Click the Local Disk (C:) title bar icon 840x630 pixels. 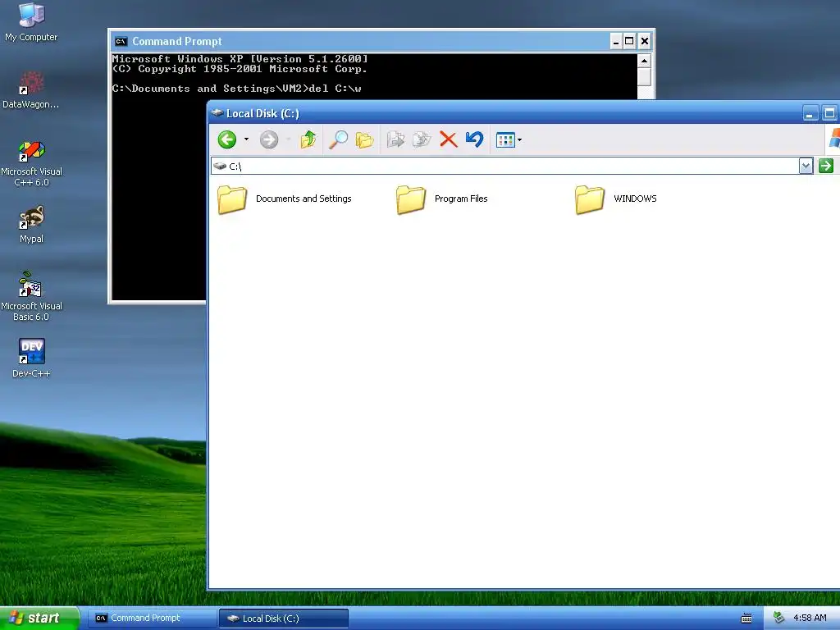pyautogui.click(x=217, y=113)
